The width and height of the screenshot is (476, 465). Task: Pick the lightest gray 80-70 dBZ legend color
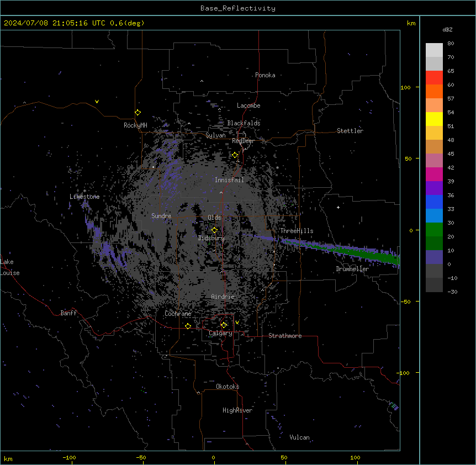pyautogui.click(x=434, y=50)
